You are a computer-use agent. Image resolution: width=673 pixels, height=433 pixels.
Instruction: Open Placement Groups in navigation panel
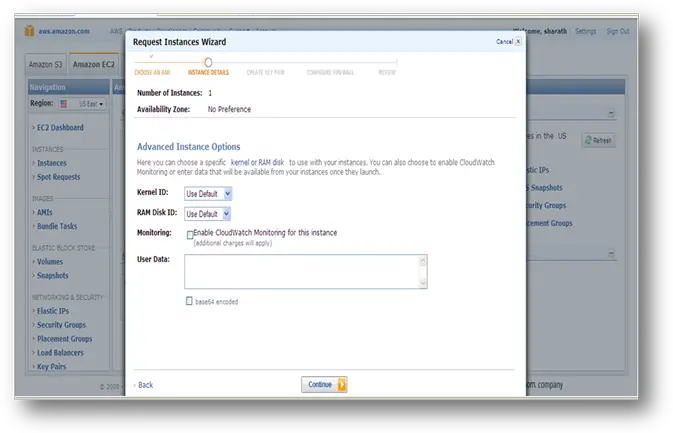pos(64,339)
